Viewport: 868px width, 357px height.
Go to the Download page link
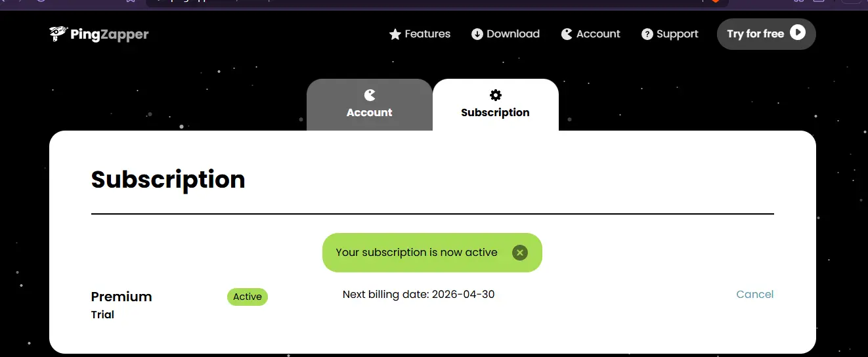(x=513, y=34)
